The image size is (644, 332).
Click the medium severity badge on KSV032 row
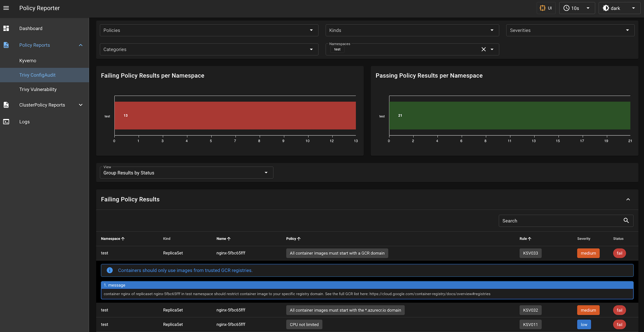(x=588, y=310)
